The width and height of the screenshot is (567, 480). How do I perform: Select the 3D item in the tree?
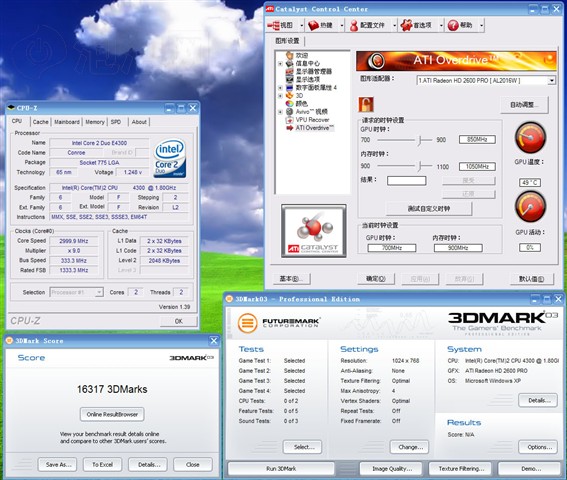(x=299, y=95)
